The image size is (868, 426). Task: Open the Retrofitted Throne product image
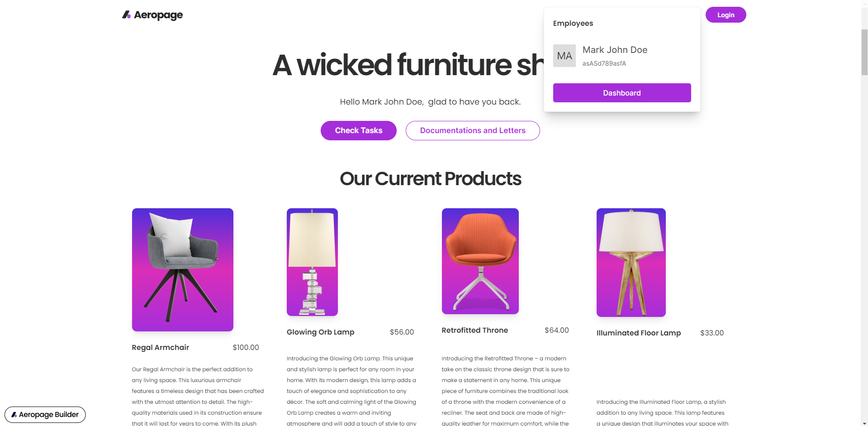pos(480,261)
